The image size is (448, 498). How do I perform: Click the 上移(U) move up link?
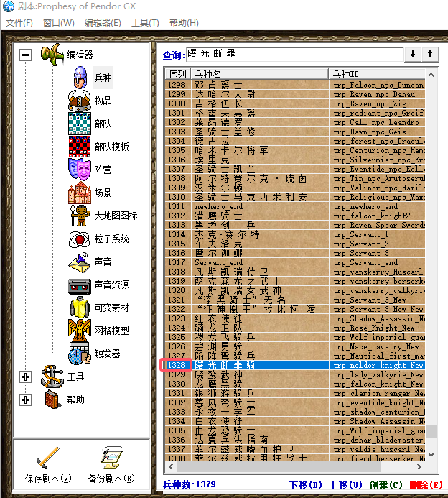point(346,485)
